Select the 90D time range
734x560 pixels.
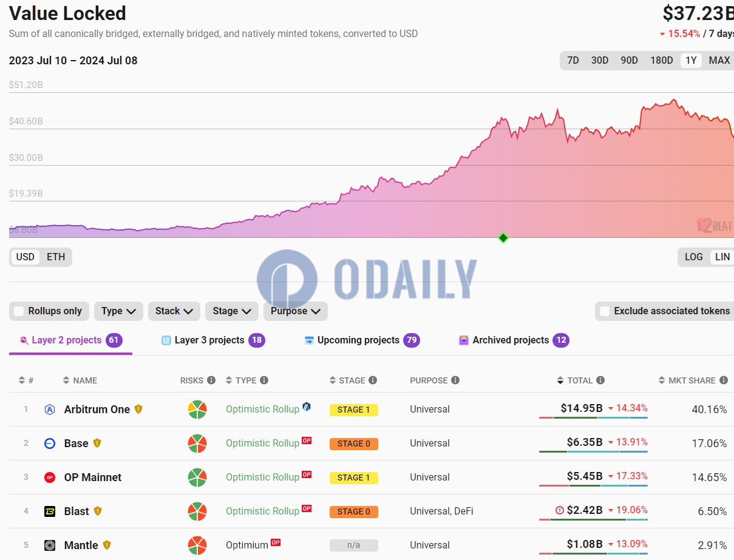pos(630,61)
